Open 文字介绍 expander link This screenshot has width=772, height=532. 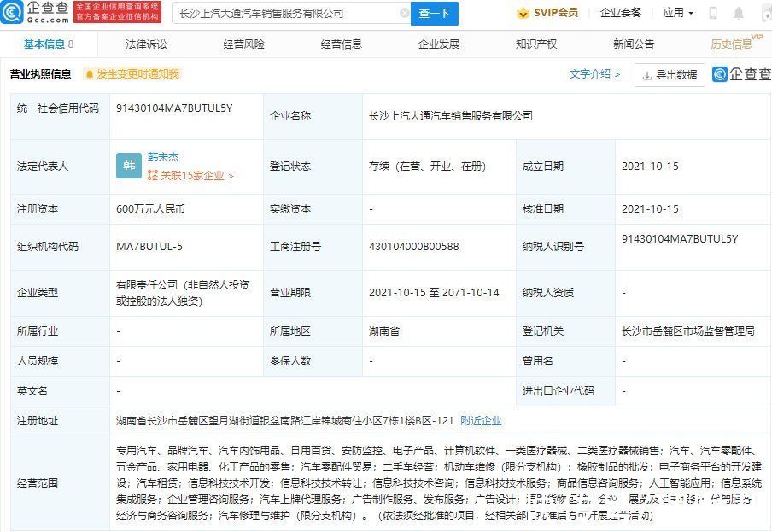pyautogui.click(x=594, y=74)
